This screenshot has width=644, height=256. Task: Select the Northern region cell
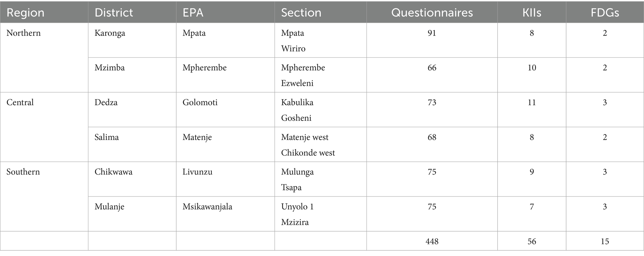[24, 33]
